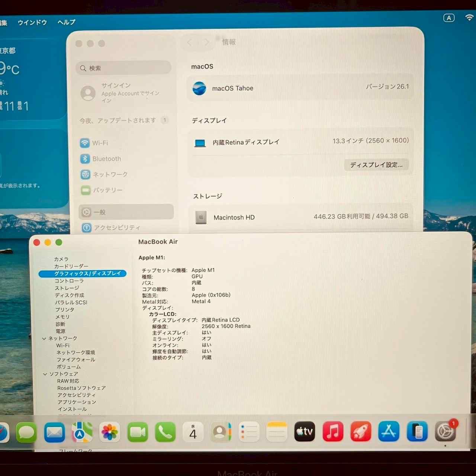Collapse the ネットワーク tree section
476x476 pixels.
pyautogui.click(x=44, y=338)
